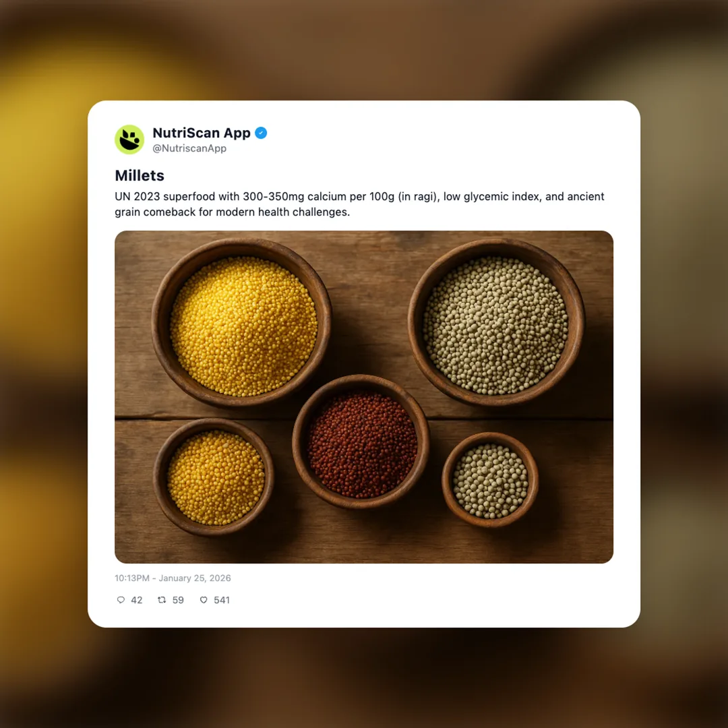Click the Millets heading

140,175
